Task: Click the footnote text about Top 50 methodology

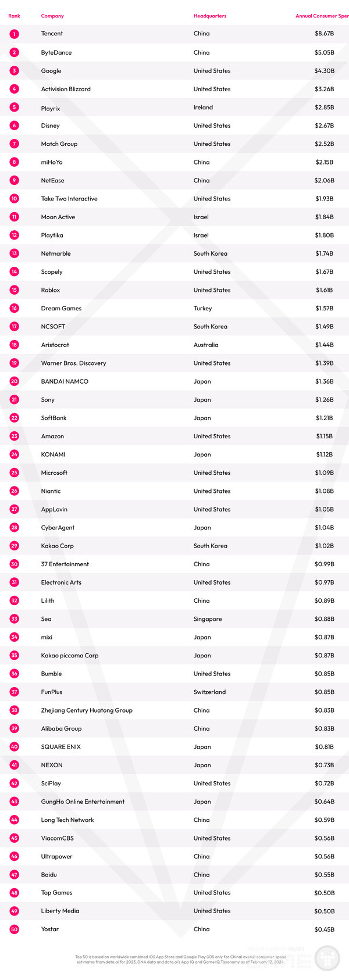Action: (x=180, y=959)
